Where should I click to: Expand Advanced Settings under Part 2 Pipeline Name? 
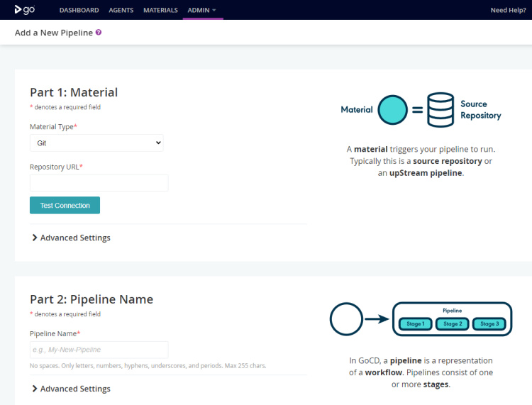click(71, 389)
